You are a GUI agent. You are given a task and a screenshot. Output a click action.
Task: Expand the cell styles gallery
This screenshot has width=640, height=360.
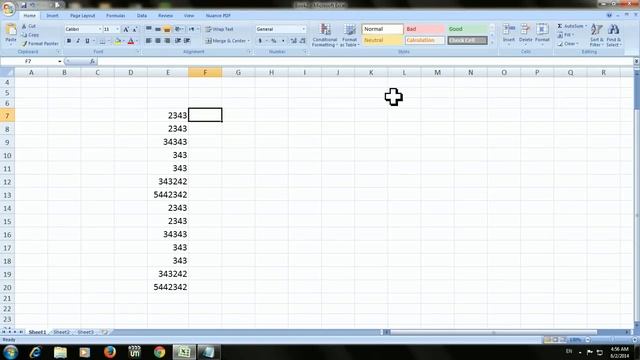(492, 42)
